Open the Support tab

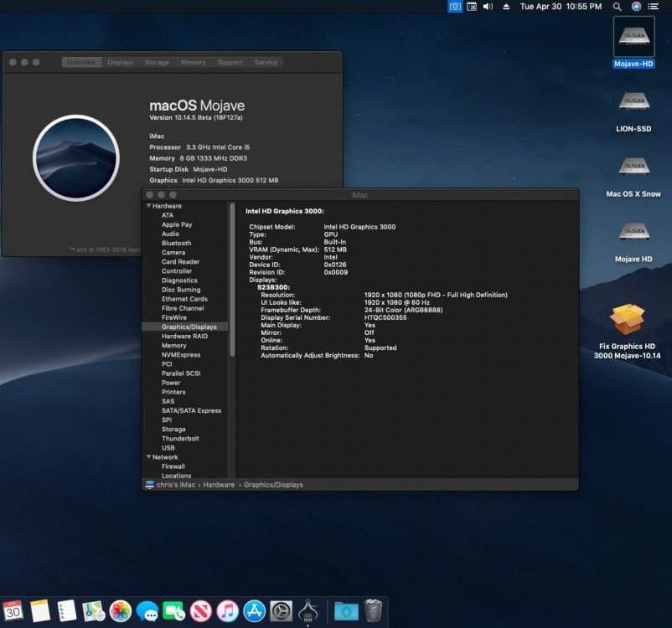point(230,62)
